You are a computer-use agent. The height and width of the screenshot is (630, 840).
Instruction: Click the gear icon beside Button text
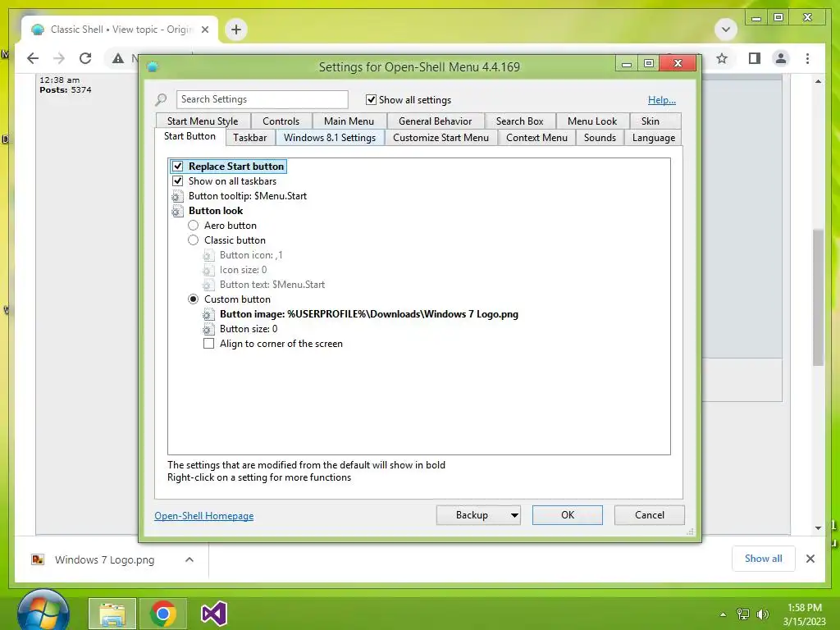click(208, 285)
